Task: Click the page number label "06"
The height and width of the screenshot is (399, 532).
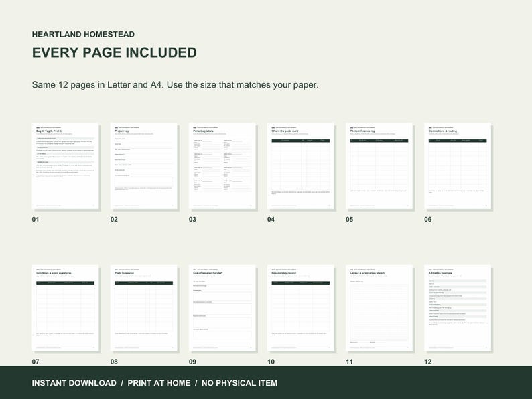Action: [428, 220]
